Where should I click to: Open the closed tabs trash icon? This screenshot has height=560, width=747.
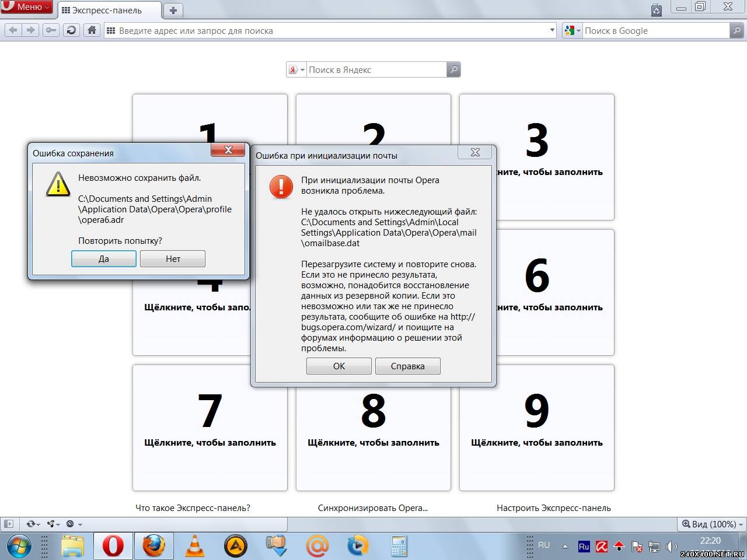(657, 9)
